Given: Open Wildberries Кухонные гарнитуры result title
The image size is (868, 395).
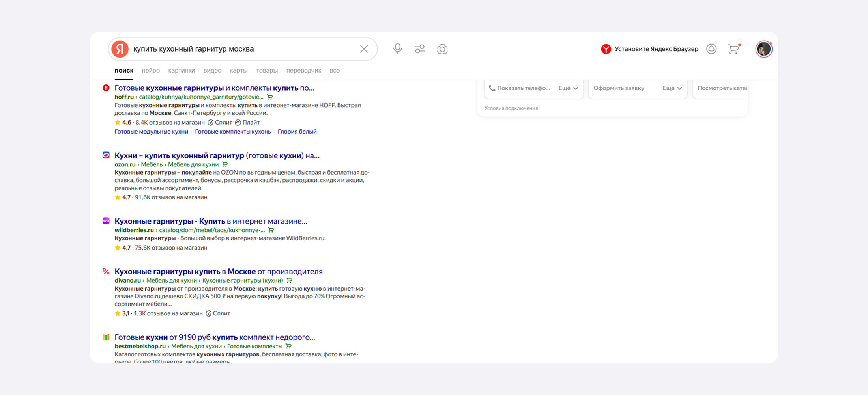Looking at the screenshot, I should tap(211, 221).
